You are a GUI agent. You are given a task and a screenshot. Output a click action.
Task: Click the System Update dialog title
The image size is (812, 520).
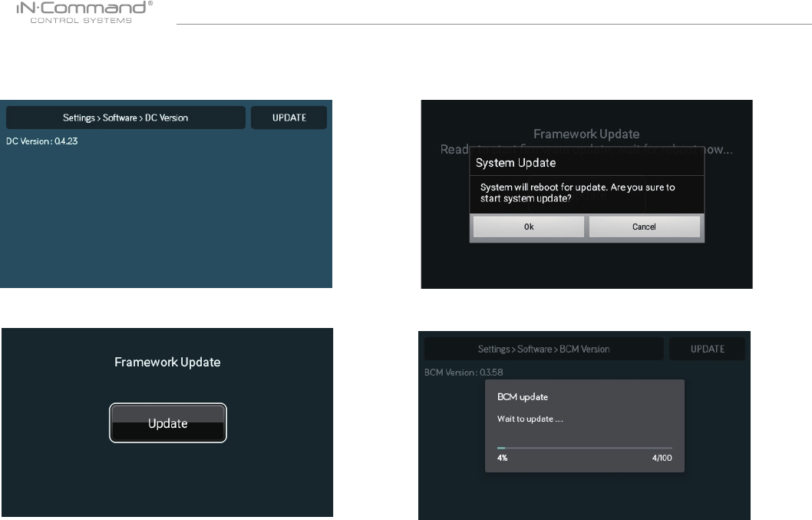pos(516,163)
